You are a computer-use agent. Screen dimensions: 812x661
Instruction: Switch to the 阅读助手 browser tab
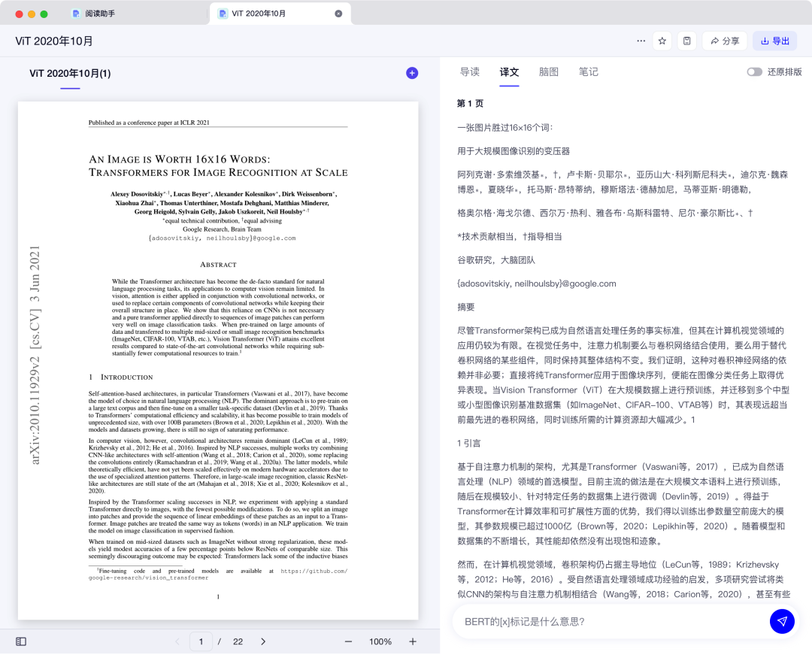click(101, 14)
